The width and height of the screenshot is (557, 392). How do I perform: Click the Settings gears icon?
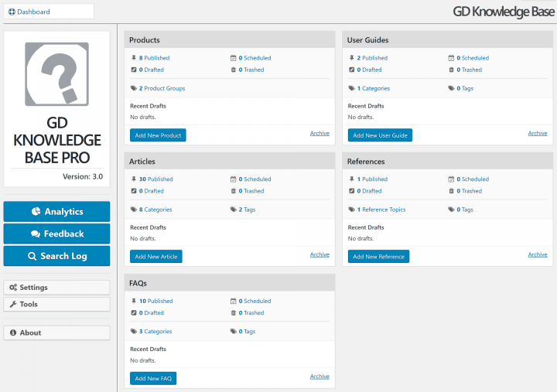click(13, 288)
